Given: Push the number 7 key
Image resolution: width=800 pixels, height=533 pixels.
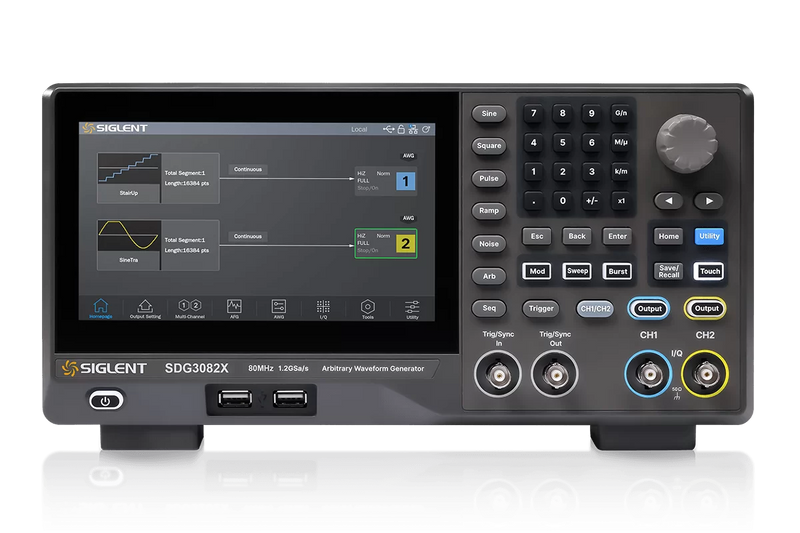Looking at the screenshot, I should (x=534, y=113).
